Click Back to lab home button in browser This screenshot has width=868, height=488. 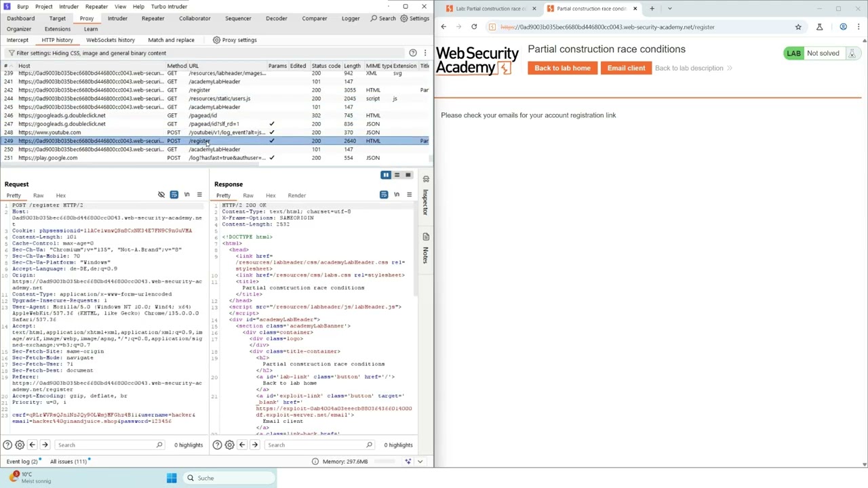(562, 68)
